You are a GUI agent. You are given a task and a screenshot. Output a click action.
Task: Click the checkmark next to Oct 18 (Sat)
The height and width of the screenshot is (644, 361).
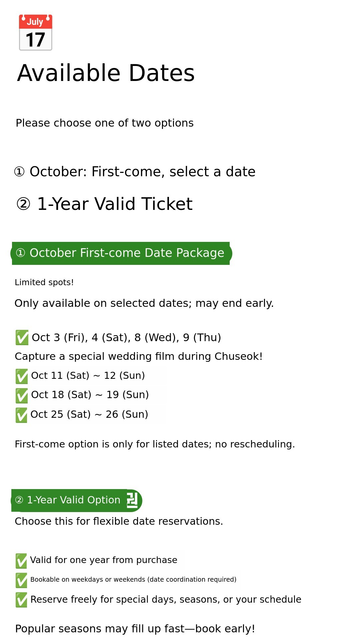point(22,395)
